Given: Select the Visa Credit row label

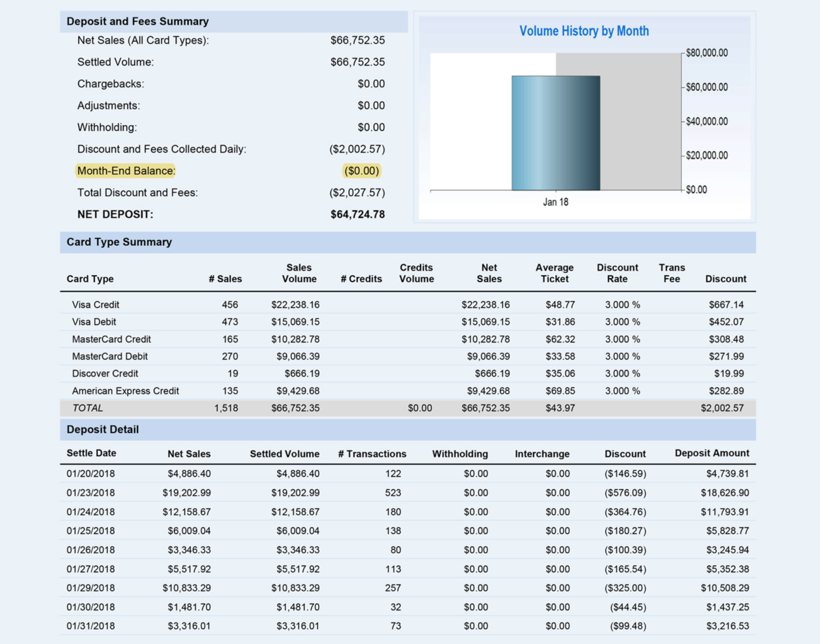Looking at the screenshot, I should 95,305.
